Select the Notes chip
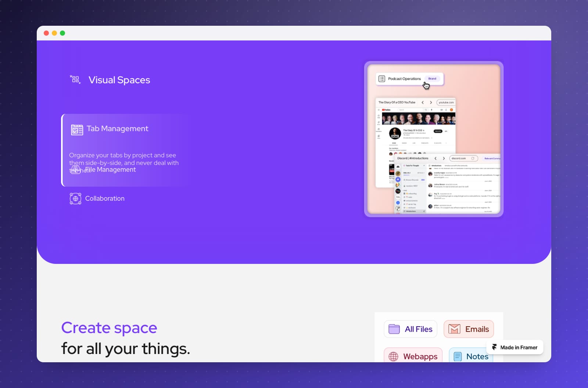This screenshot has height=388, width=588. (471, 355)
